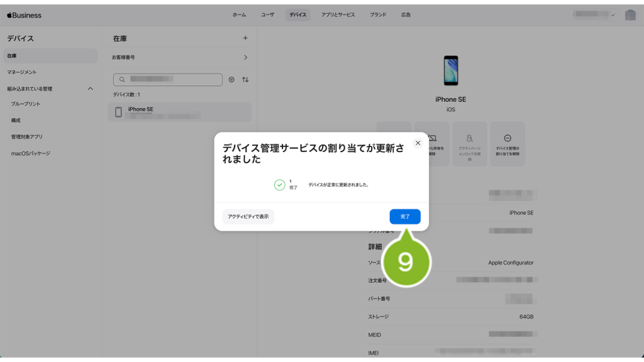Open the filter icon next to search

pyautogui.click(x=231, y=80)
